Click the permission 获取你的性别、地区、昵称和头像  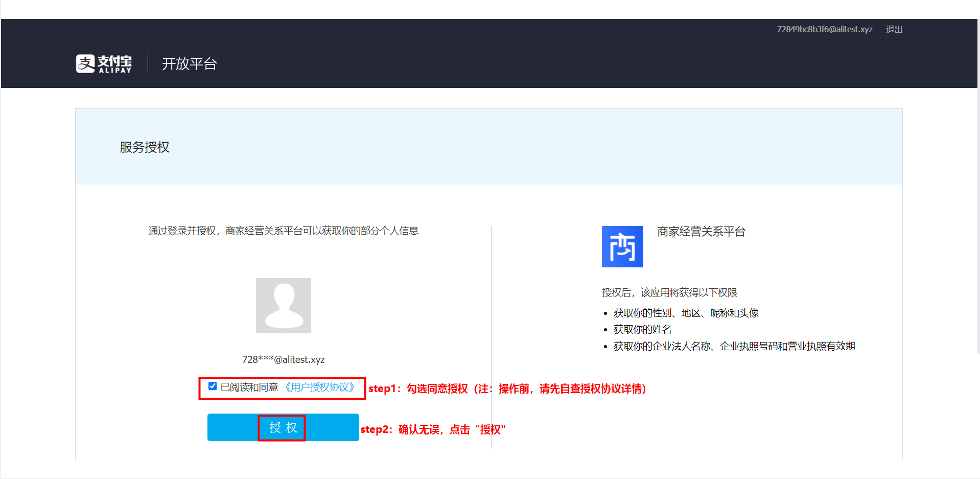[x=686, y=313]
